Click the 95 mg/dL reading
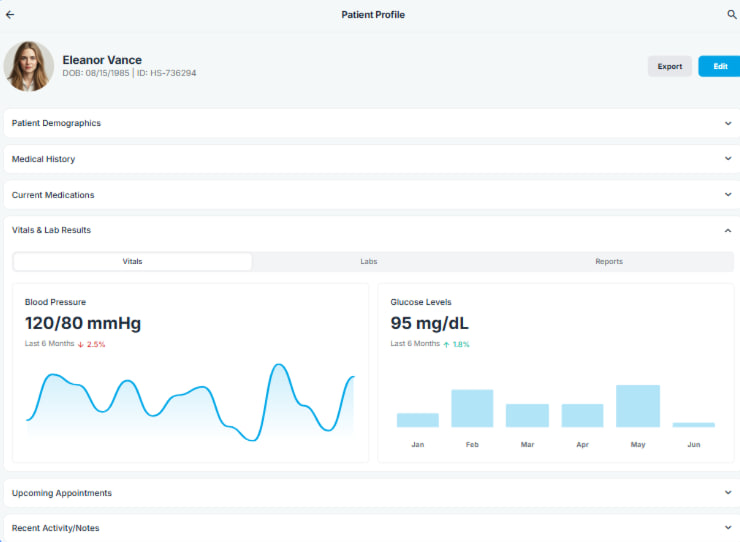The image size is (740, 542). point(429,323)
